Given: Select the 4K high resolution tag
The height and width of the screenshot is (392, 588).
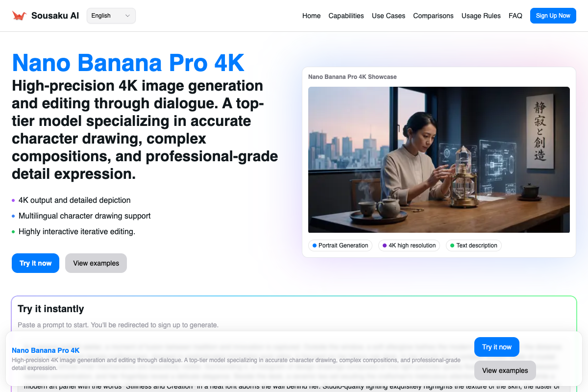Looking at the screenshot, I should [409, 245].
